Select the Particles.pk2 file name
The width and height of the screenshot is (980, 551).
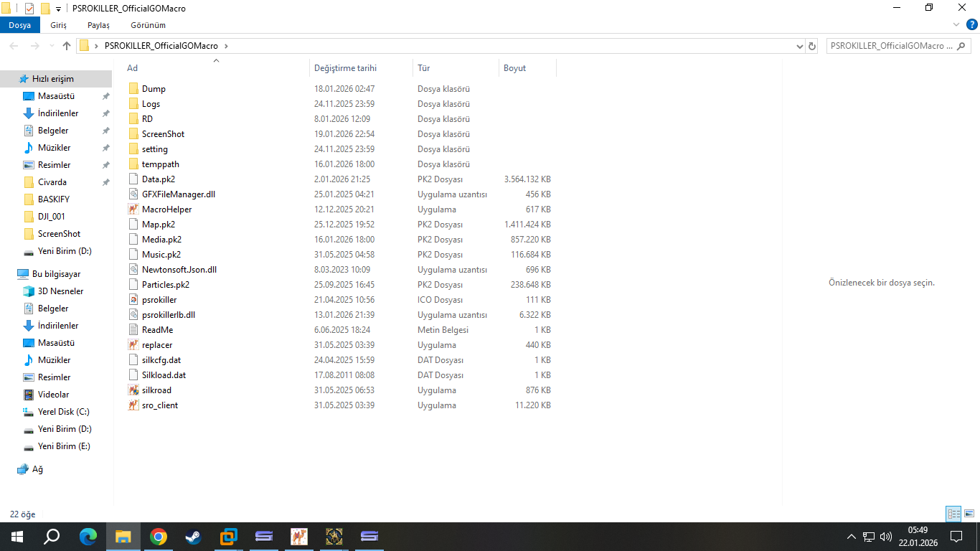(166, 285)
